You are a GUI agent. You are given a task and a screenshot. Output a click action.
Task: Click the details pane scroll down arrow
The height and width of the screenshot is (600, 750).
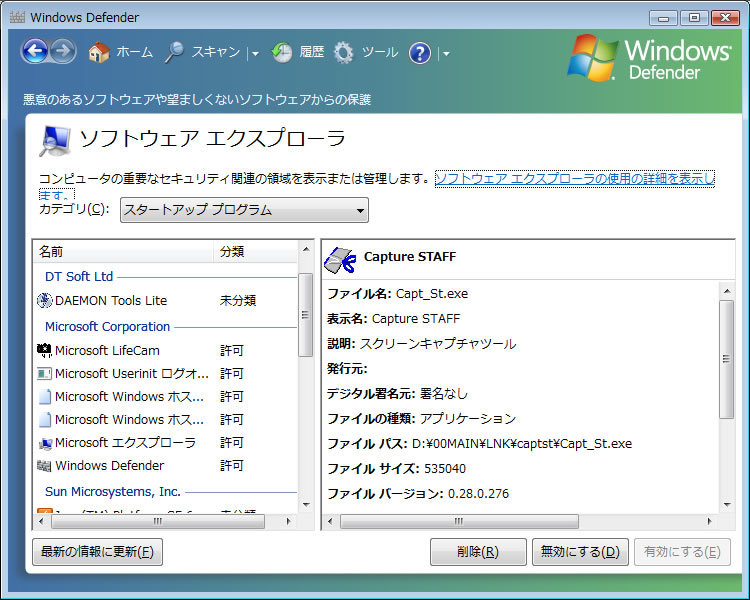pyautogui.click(x=727, y=504)
